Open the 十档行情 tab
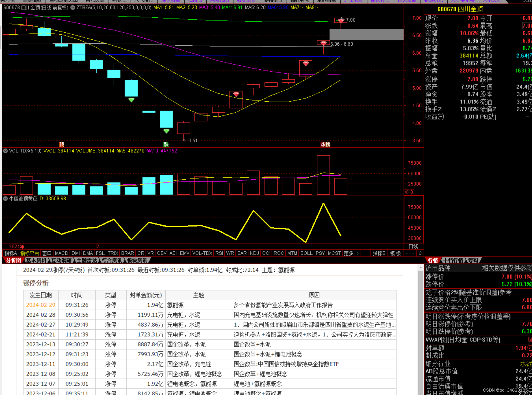This screenshot has width=532, height=395. pyautogui.click(x=453, y=260)
